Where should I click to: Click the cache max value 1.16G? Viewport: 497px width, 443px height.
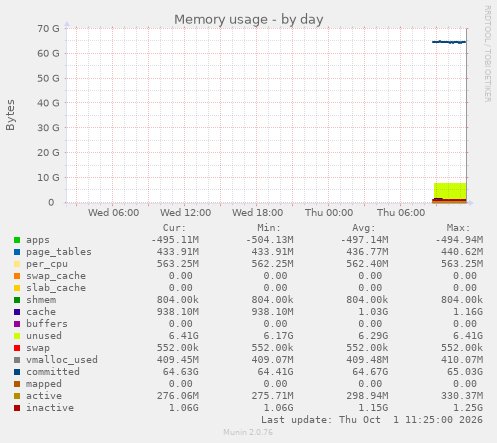[468, 312]
